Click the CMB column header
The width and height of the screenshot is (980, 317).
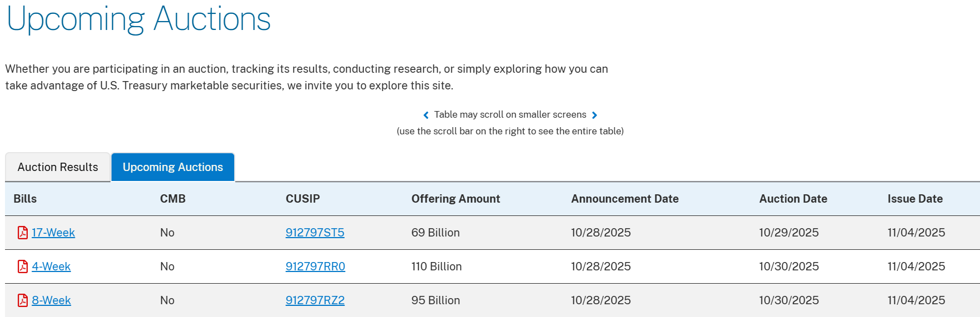[x=173, y=199]
